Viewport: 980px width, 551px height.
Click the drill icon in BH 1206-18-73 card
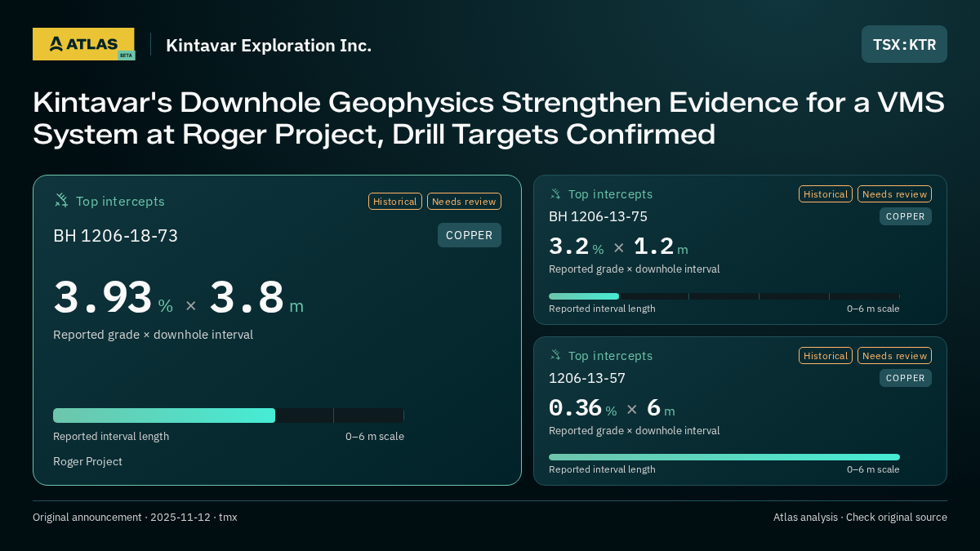coord(61,200)
